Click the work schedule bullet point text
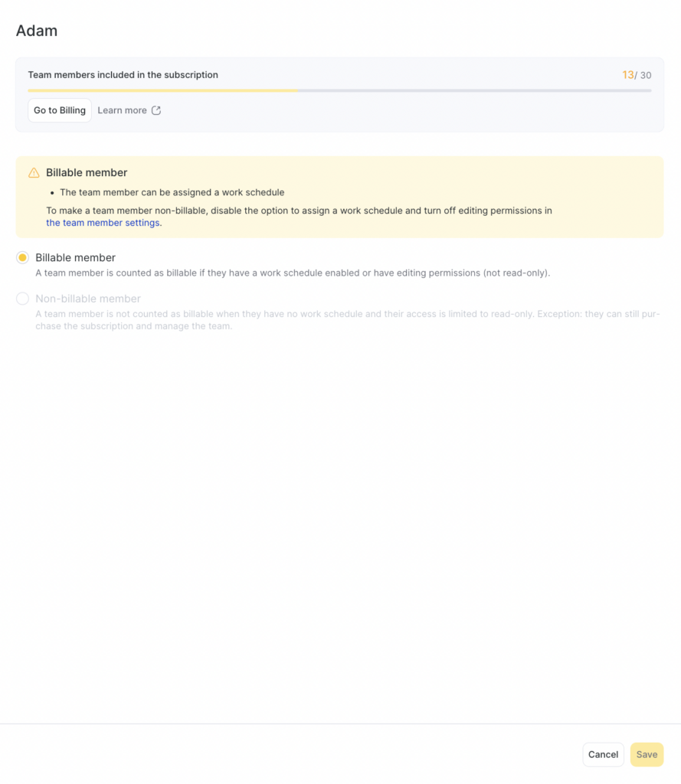The height and width of the screenshot is (784, 681). (172, 192)
